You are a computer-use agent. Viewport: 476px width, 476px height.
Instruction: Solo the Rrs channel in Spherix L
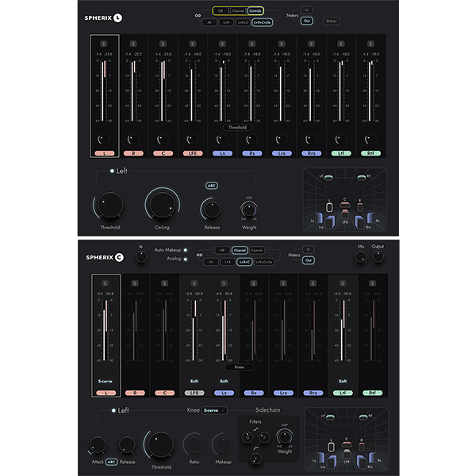click(x=311, y=44)
